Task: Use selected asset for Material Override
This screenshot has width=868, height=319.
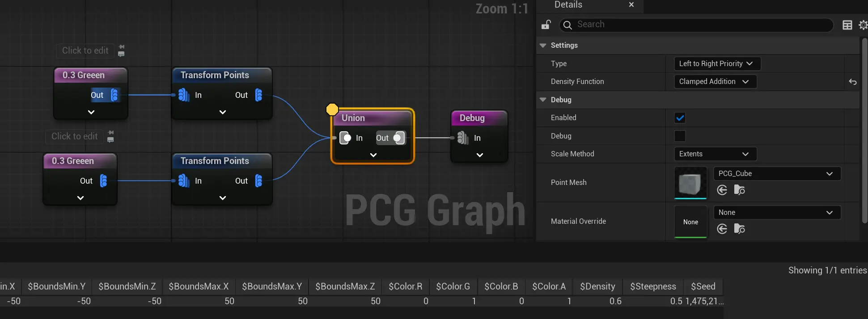Action: coord(722,229)
